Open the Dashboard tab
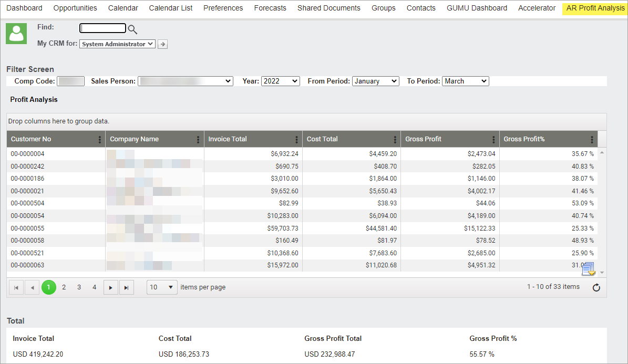Screen dimensions: 628x364 (x=24, y=8)
